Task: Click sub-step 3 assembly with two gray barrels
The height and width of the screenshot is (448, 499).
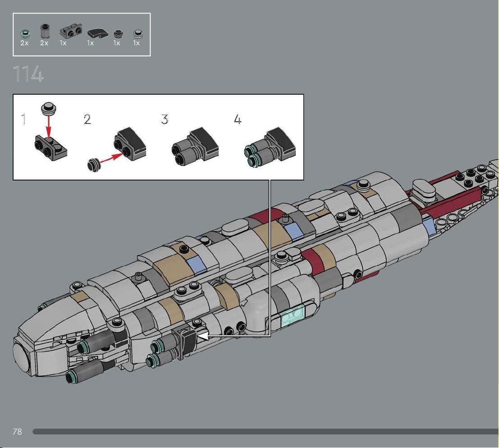Action: coord(195,146)
